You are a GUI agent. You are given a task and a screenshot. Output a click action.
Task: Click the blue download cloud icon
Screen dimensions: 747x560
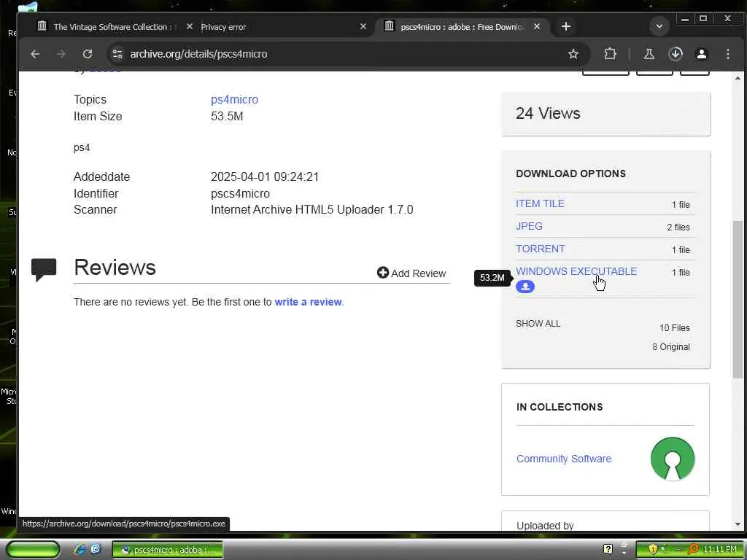pyautogui.click(x=525, y=287)
